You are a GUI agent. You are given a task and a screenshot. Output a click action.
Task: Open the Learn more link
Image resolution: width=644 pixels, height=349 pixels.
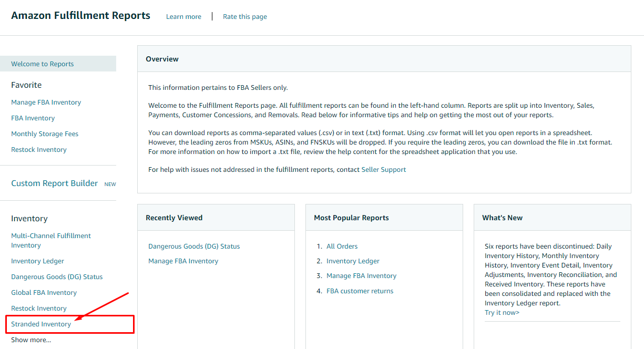(x=183, y=16)
